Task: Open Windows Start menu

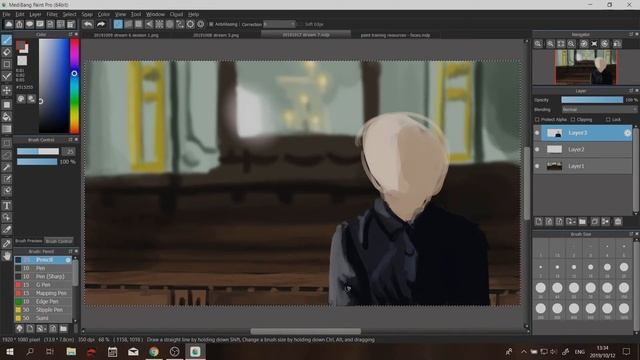Action: tap(10, 351)
